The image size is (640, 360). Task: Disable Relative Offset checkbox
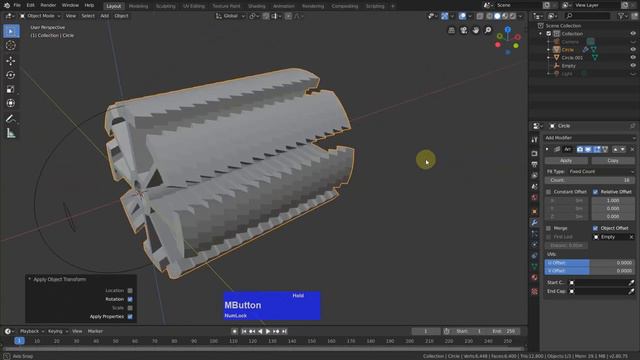click(595, 192)
